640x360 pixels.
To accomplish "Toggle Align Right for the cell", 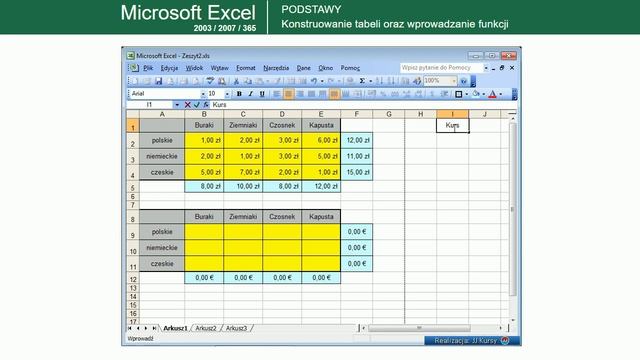I will pos(300,94).
